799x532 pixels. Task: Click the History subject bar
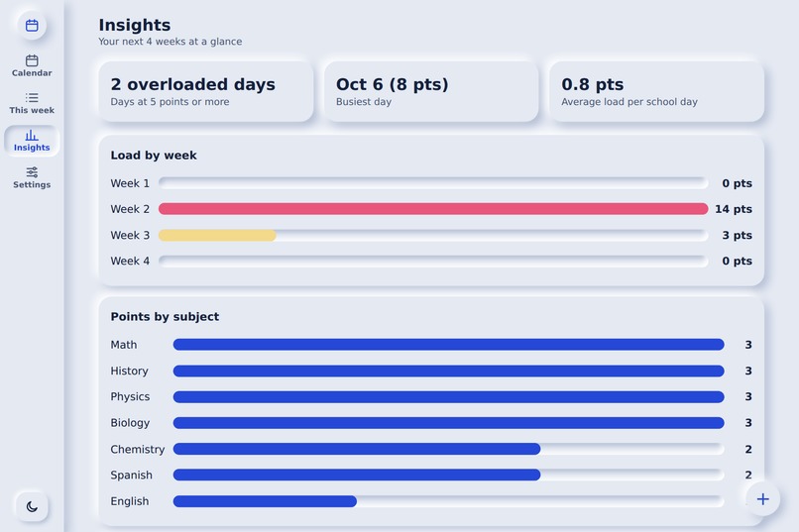tap(448, 371)
